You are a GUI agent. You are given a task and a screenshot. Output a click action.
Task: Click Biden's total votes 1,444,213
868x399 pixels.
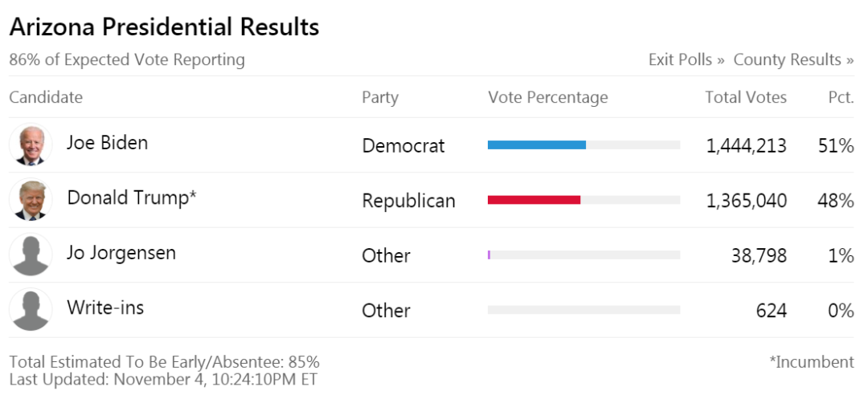point(746,146)
